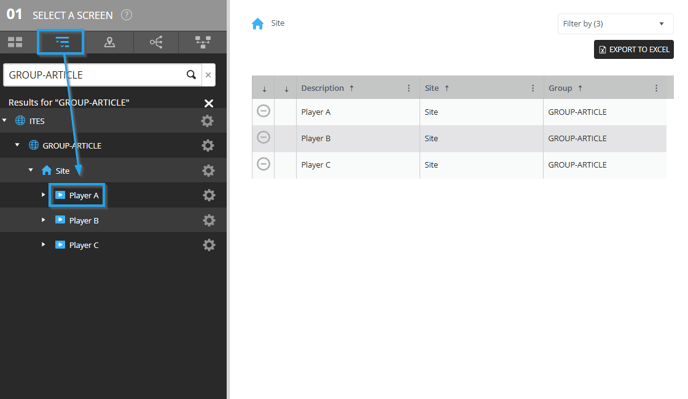The image size is (688, 399).
Task: Open Group column options menu
Action: pos(656,88)
